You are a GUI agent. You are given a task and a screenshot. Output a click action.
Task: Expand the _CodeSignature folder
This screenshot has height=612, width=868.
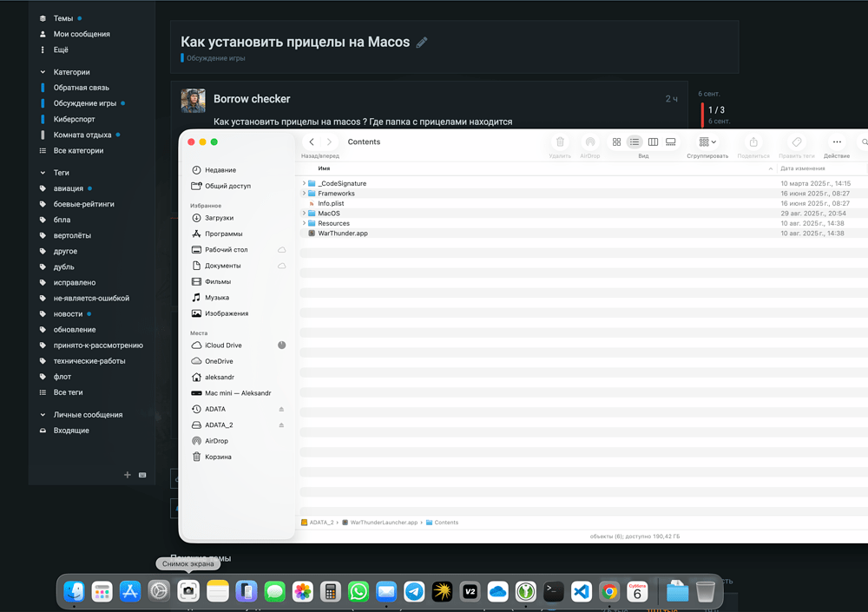click(304, 183)
